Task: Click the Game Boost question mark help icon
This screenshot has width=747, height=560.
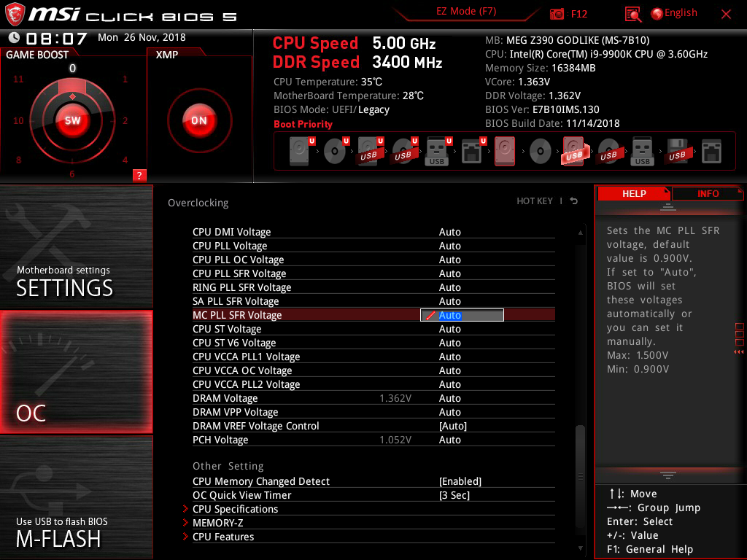Action: (x=139, y=175)
